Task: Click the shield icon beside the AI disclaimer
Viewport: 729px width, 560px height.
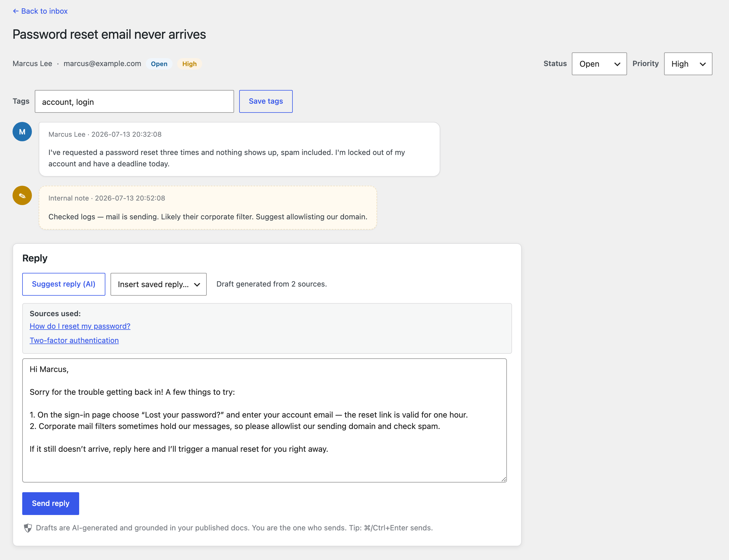Action: (28, 528)
